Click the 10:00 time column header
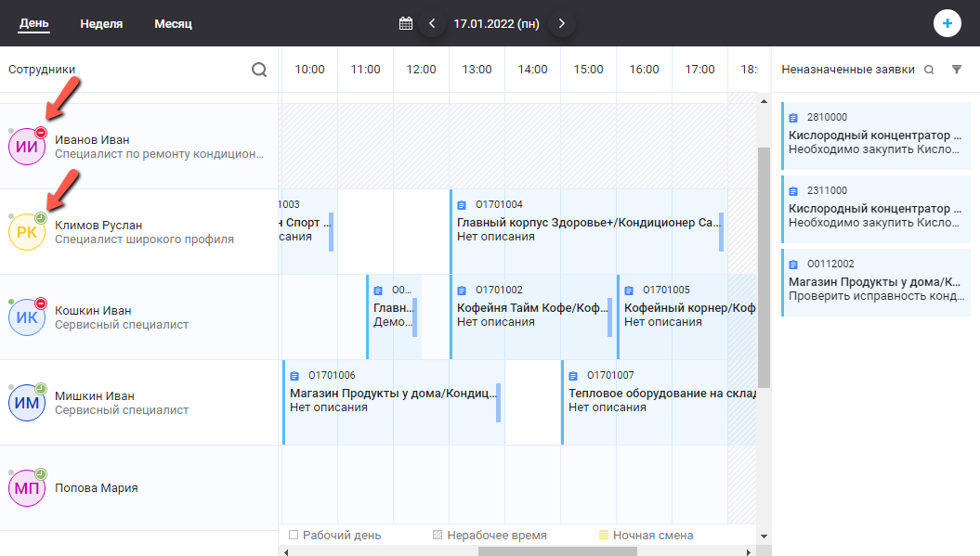 point(310,70)
